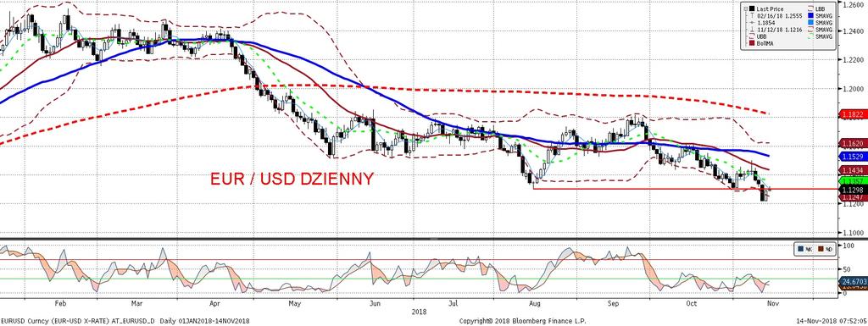This screenshot has width=868, height=326.
Task: Click the light blue SMAVG swatch
Action: click(x=811, y=23)
